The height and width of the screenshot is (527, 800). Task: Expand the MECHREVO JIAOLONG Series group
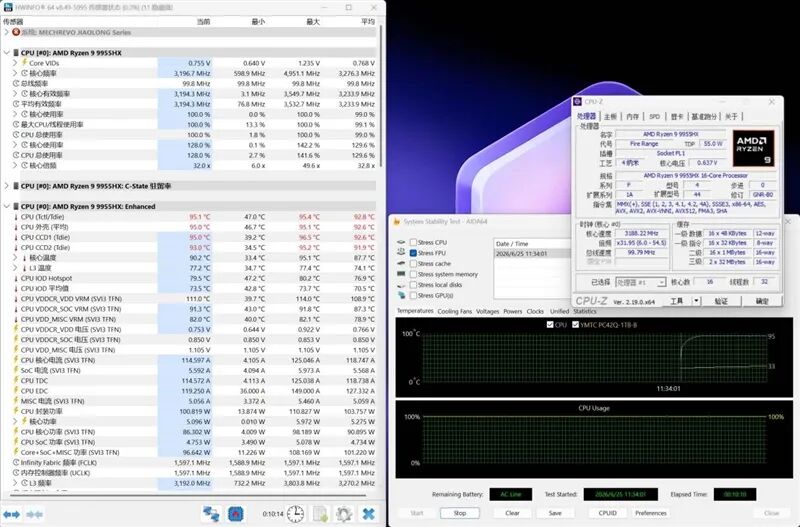click(6, 32)
